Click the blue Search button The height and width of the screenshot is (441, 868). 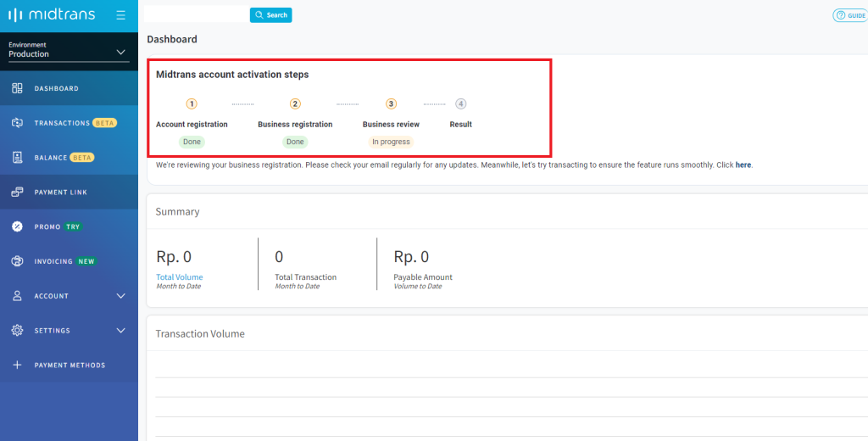click(270, 15)
